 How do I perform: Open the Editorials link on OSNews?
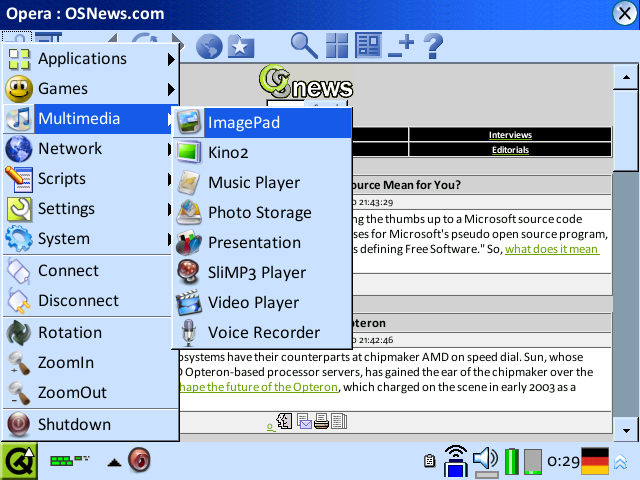click(x=510, y=150)
